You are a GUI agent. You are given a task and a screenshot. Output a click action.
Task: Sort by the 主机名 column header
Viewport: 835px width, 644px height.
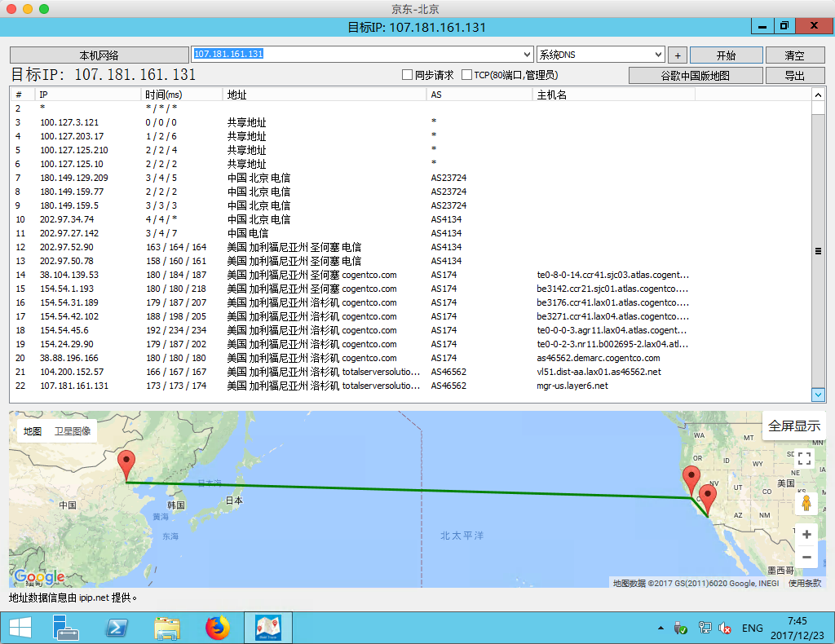(x=613, y=95)
